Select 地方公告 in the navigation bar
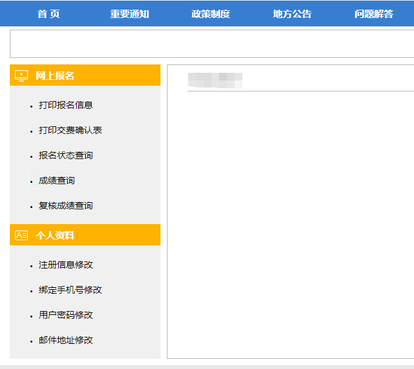This screenshot has width=414, height=369. (292, 14)
